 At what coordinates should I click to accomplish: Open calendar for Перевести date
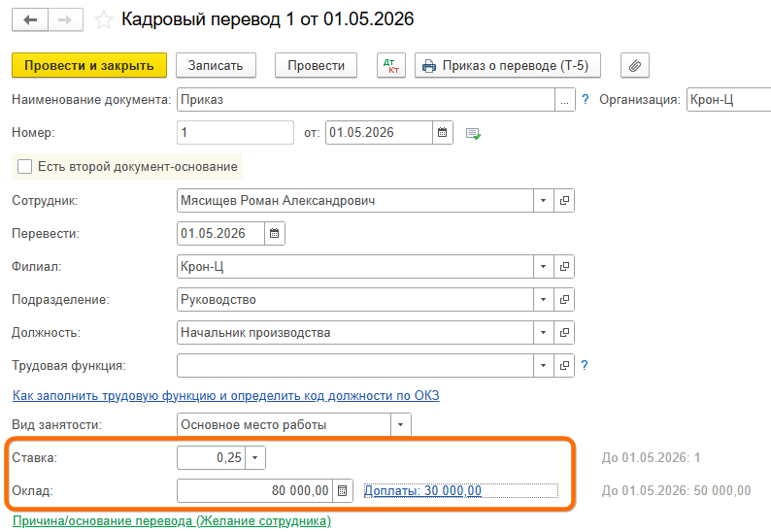point(275,234)
